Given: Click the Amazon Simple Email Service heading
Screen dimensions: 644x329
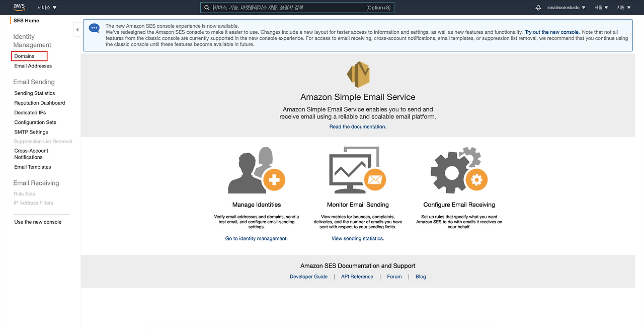Looking at the screenshot, I should (x=358, y=97).
